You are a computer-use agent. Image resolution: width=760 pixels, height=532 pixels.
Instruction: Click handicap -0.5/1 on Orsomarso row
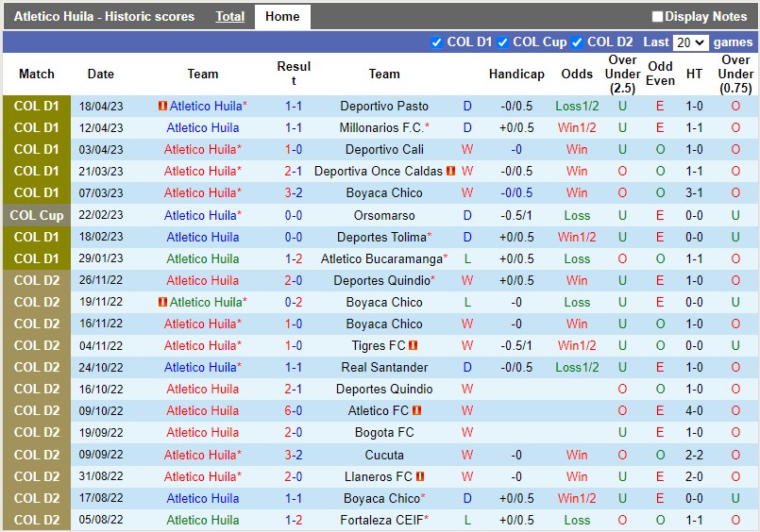pyautogui.click(x=516, y=215)
